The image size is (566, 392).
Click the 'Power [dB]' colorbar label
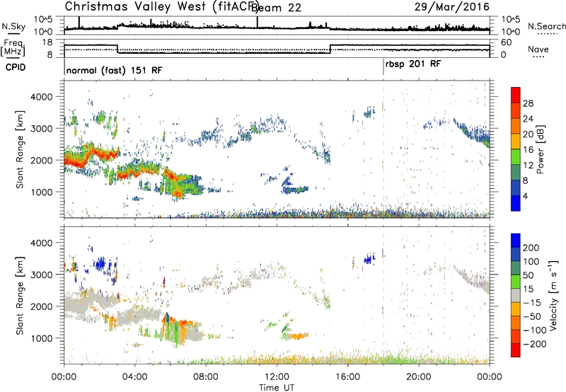(540, 149)
